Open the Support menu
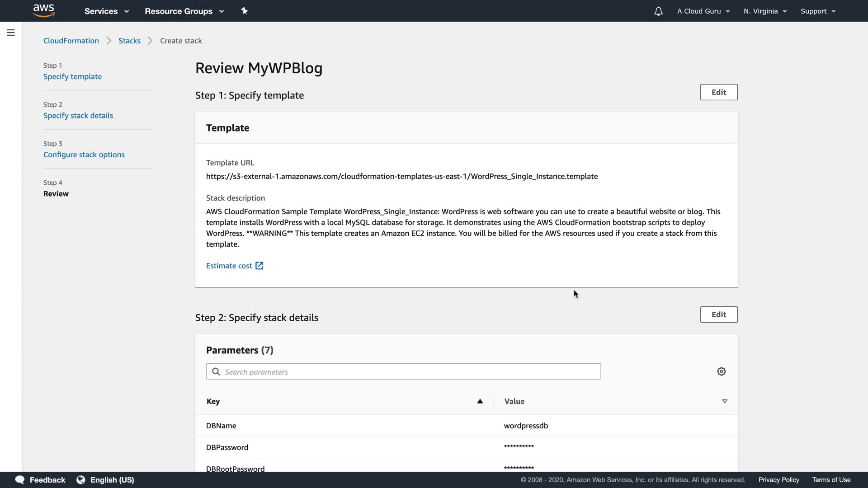The width and height of the screenshot is (868, 488). pos(817,11)
